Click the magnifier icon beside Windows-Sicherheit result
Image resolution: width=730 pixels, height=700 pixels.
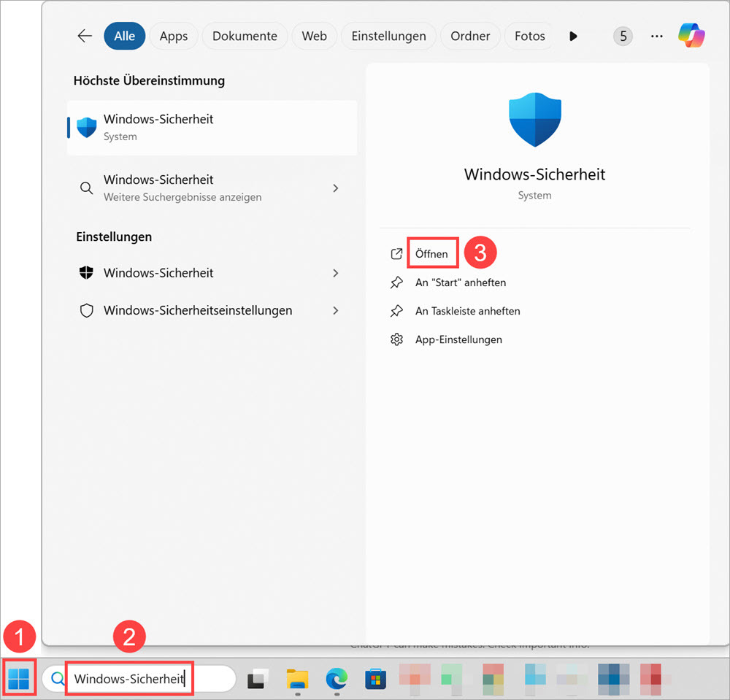(87, 188)
